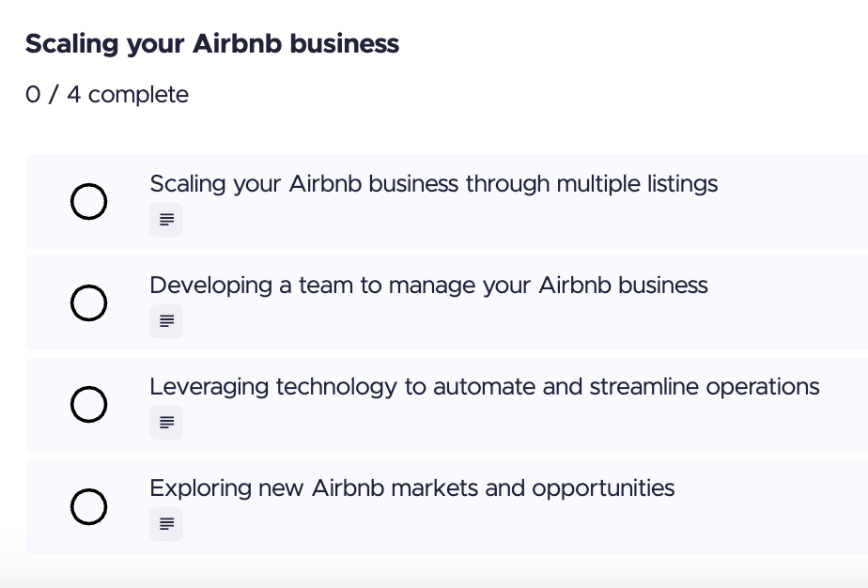The width and height of the screenshot is (868, 588).
Task: Mark multiple listings lesson circle as complete
Action: click(88, 202)
